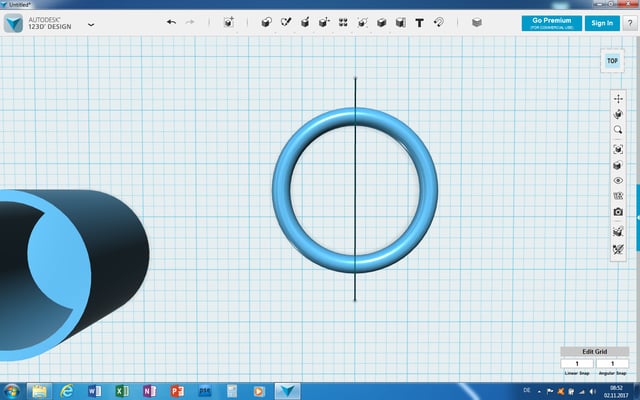This screenshot has width=640, height=400.
Task: Redo the last undone action
Action: [x=190, y=22]
